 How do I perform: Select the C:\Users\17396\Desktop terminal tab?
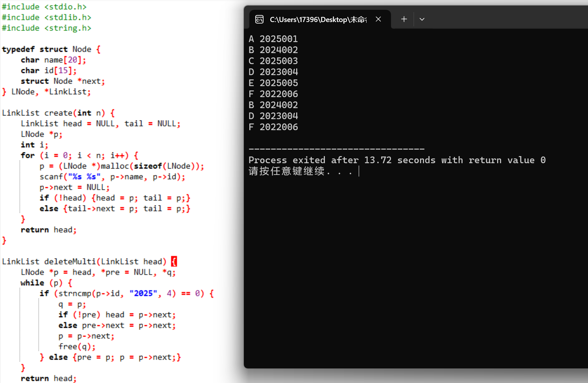320,19
